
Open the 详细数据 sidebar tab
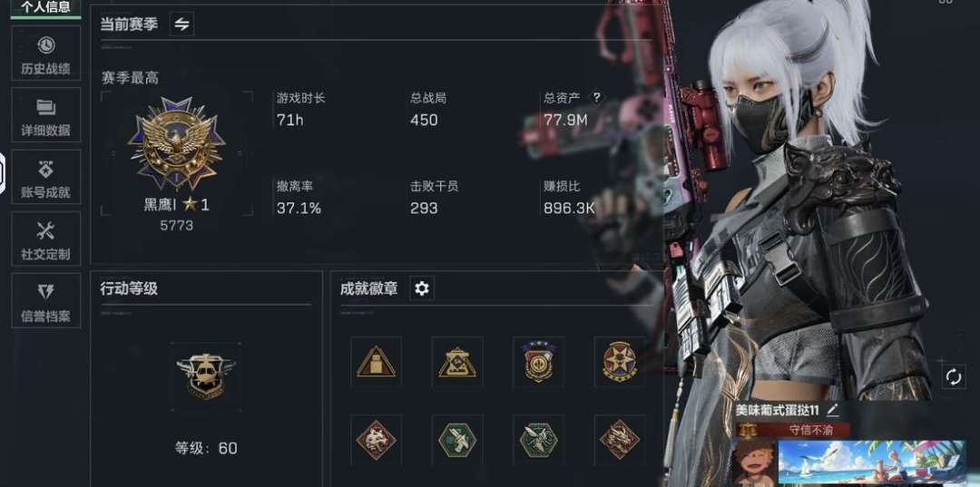[x=45, y=115]
